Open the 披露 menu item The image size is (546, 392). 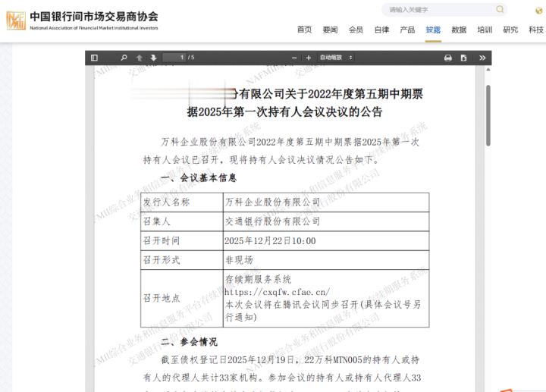click(433, 30)
